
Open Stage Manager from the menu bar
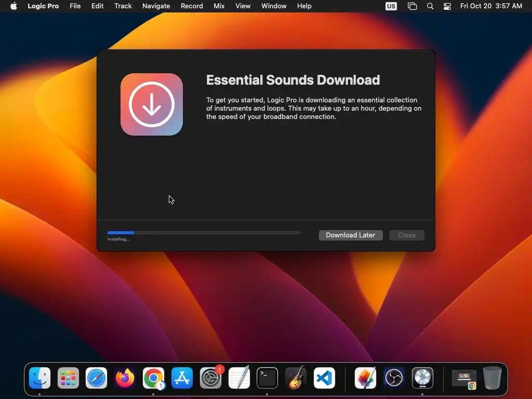click(412, 6)
